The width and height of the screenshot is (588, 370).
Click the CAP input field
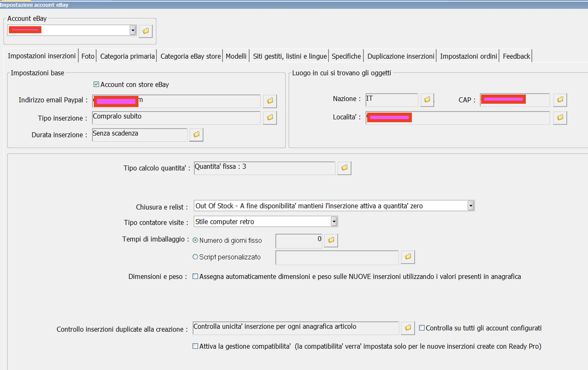515,100
